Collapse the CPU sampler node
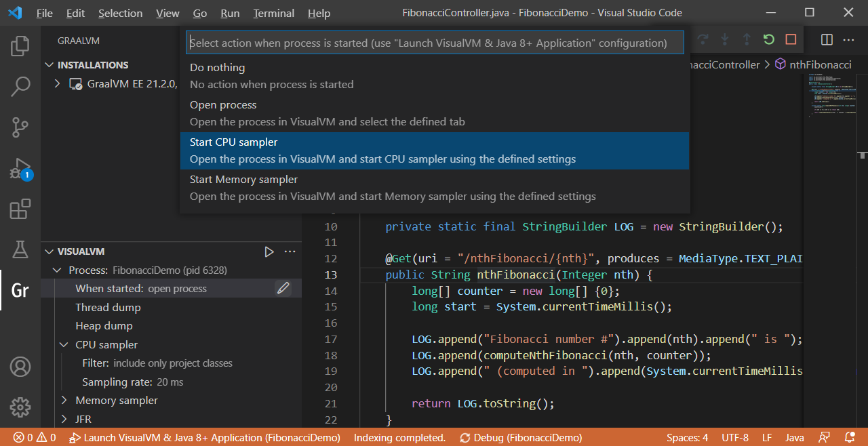The image size is (868, 446). pyautogui.click(x=64, y=345)
